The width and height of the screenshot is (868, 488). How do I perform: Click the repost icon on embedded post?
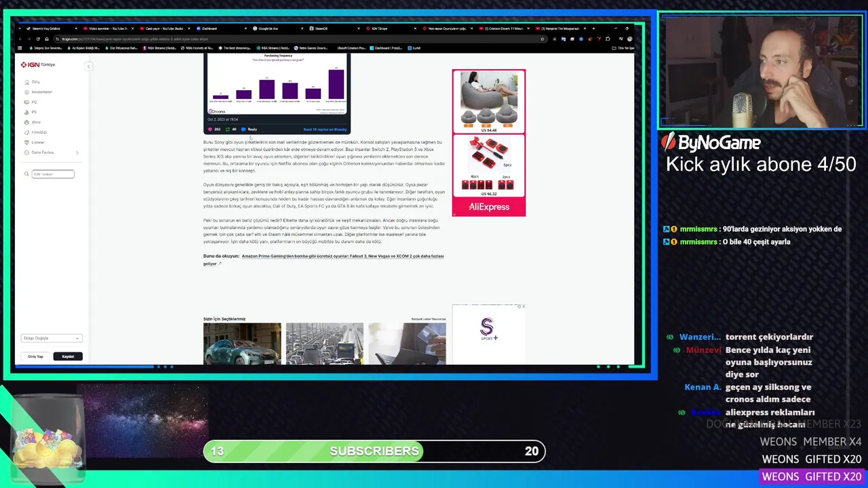tap(228, 129)
